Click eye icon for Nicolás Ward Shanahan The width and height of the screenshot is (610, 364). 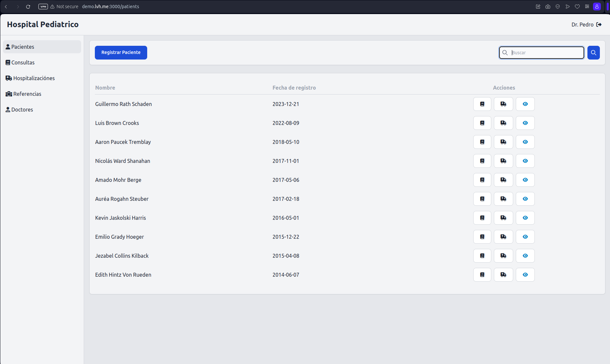(x=525, y=161)
